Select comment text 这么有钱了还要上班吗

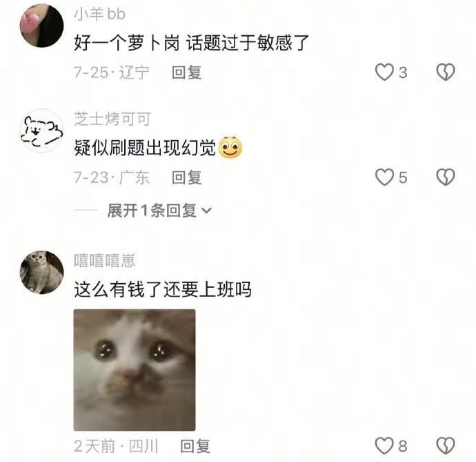163,289
